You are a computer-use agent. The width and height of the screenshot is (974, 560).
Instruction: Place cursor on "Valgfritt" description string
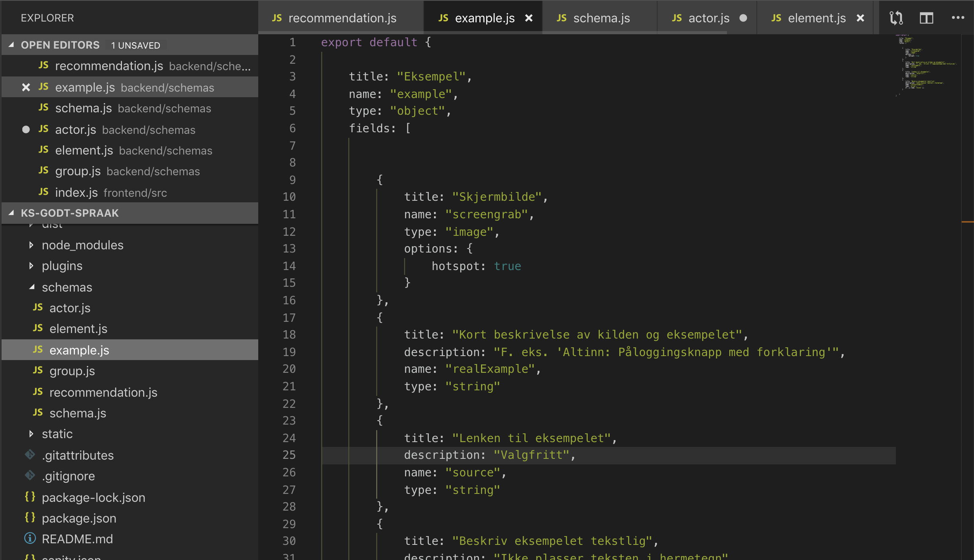click(x=531, y=455)
